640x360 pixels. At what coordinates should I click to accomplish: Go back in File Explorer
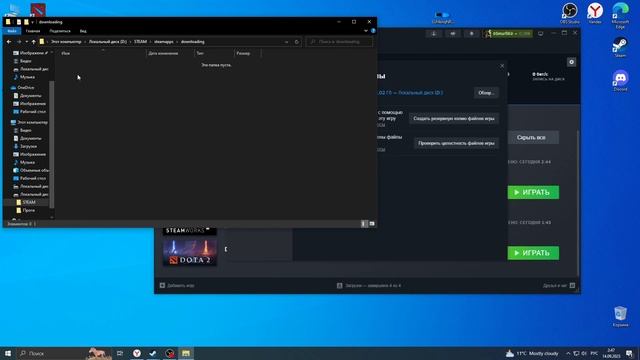tap(9, 42)
